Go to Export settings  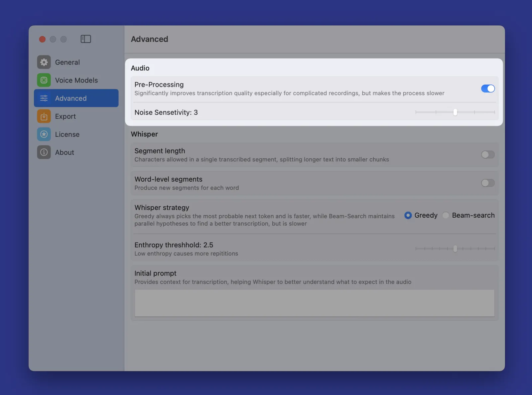[76, 116]
